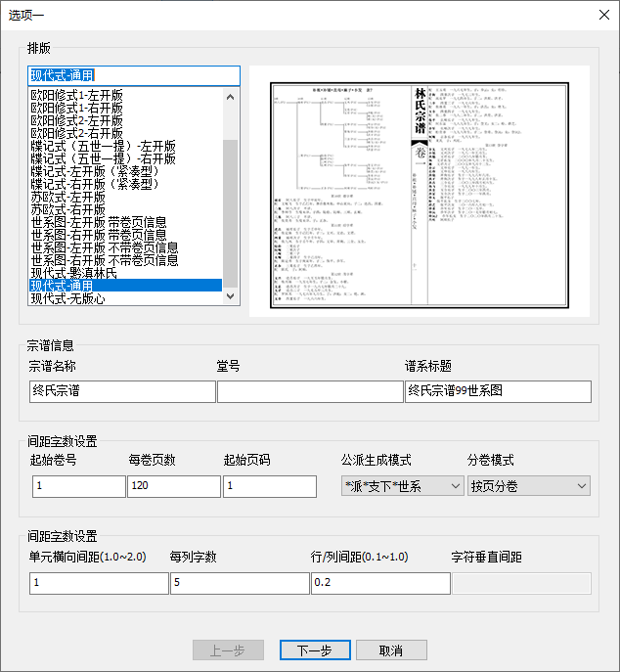Click the 每列字数 field showing 5
The height and width of the screenshot is (672, 620).
pos(240,583)
